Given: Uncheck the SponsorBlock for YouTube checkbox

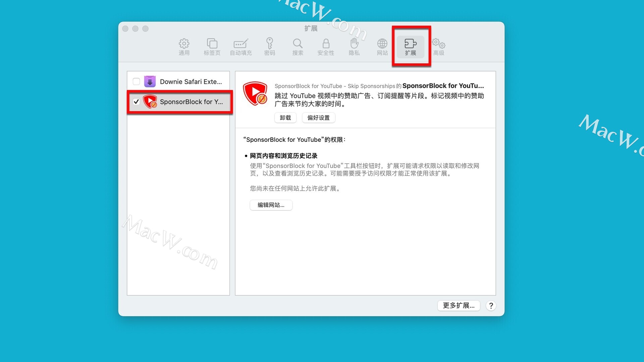Looking at the screenshot, I should [136, 102].
